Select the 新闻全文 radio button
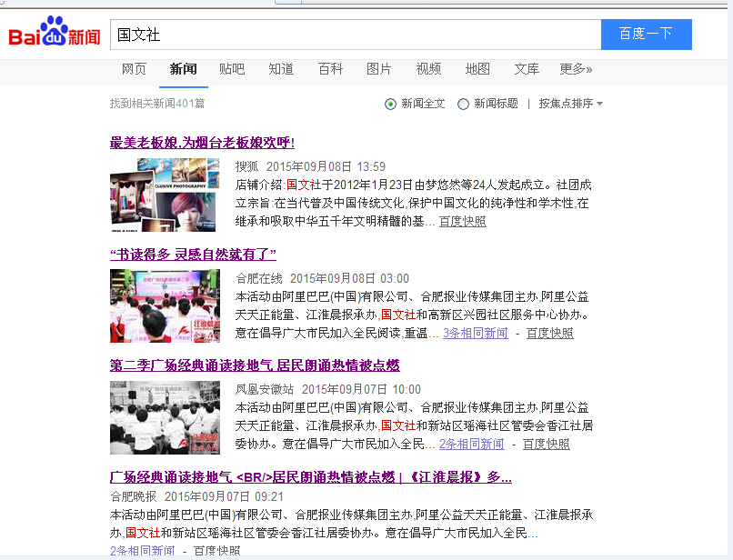The image size is (733, 560). coord(390,104)
